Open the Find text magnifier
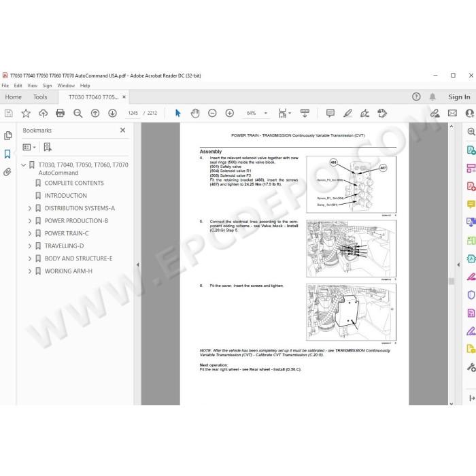The height and width of the screenshot is (476, 476). [78, 114]
